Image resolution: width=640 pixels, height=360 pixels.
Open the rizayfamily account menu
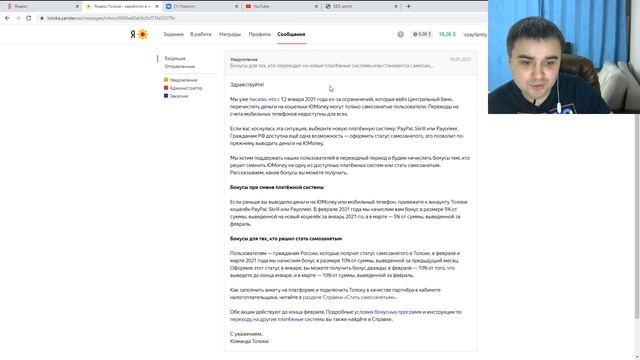(475, 35)
